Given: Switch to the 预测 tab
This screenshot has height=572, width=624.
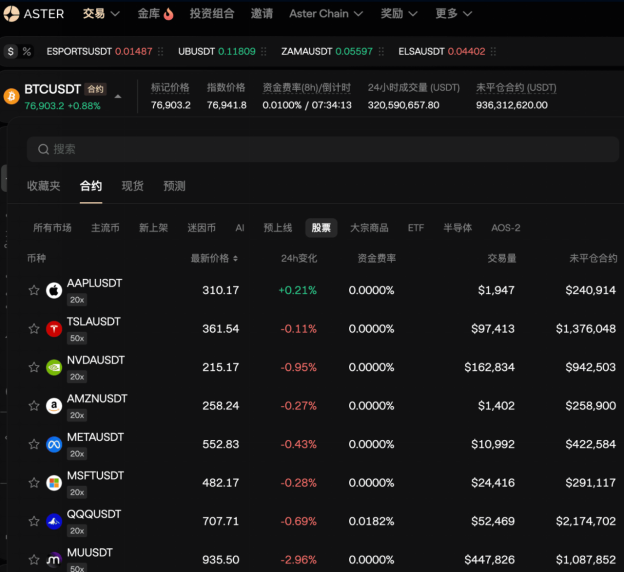Looking at the screenshot, I should [x=174, y=186].
